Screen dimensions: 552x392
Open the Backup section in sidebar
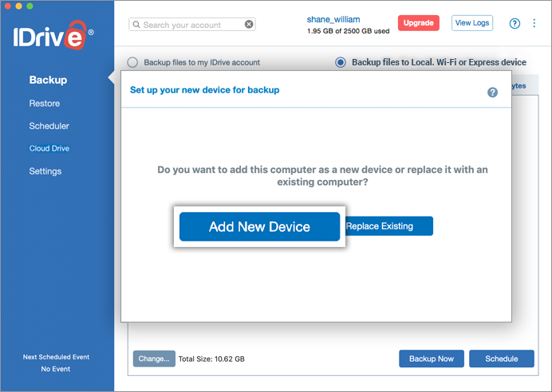(48, 80)
